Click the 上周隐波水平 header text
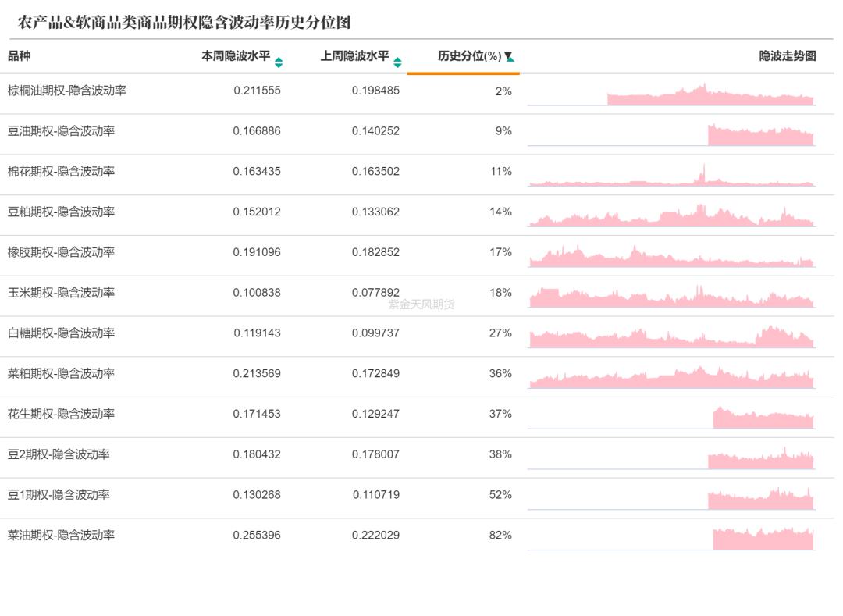Screen dimensions: 843x616 354,56
